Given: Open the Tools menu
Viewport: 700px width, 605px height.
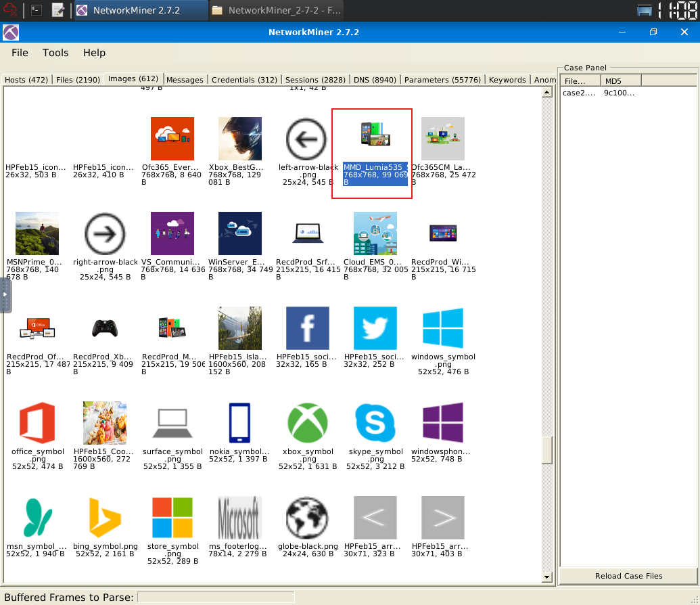Looking at the screenshot, I should [55, 53].
